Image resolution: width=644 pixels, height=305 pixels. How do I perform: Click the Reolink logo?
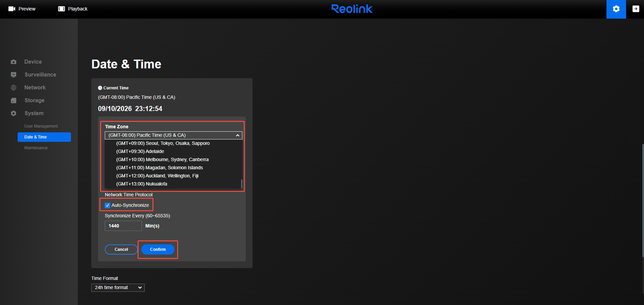click(x=352, y=9)
